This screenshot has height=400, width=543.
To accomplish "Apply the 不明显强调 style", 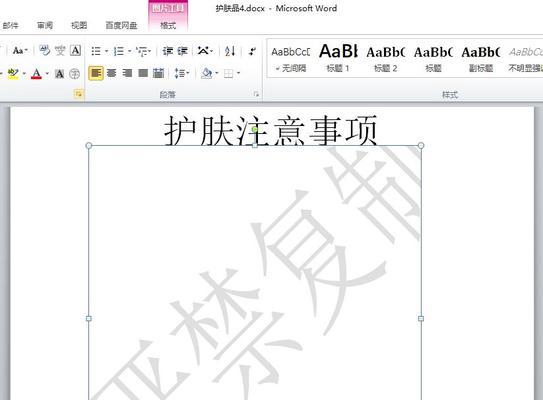I will point(525,59).
